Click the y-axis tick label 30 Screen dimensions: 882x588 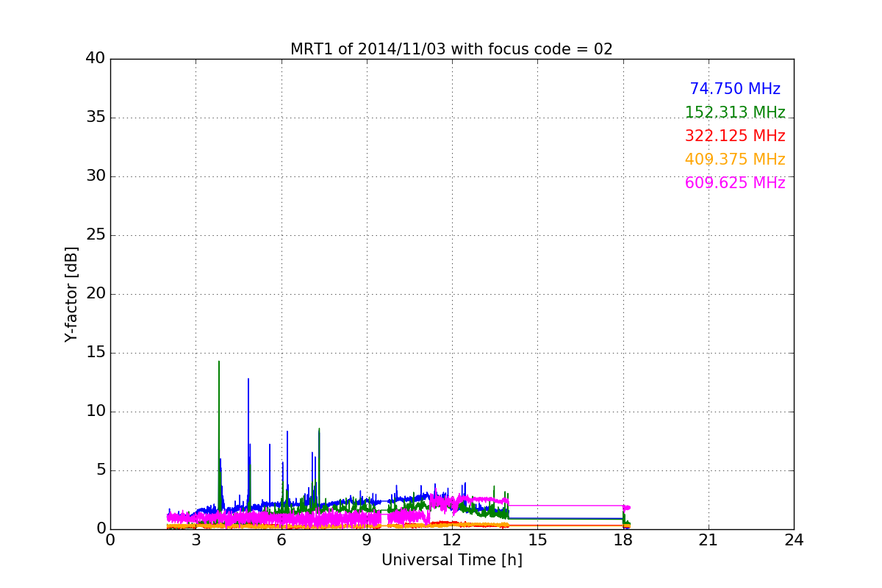95,176
